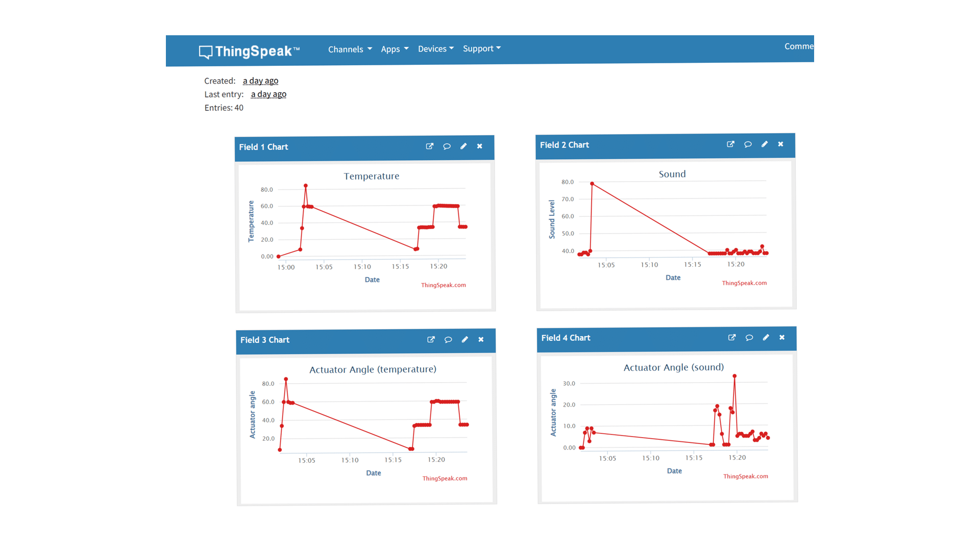Click ThingSpeak.com link in Sound chart
Image resolution: width=980 pixels, height=551 pixels.
[x=744, y=283]
